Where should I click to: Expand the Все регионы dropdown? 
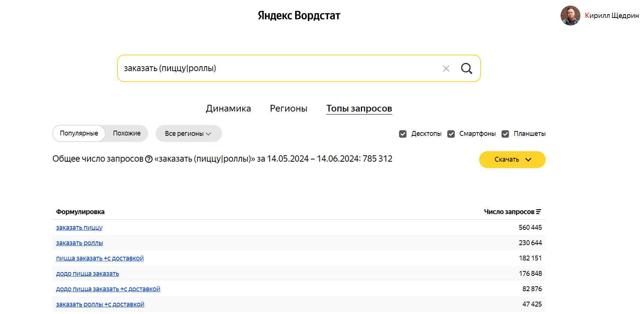pyautogui.click(x=188, y=134)
